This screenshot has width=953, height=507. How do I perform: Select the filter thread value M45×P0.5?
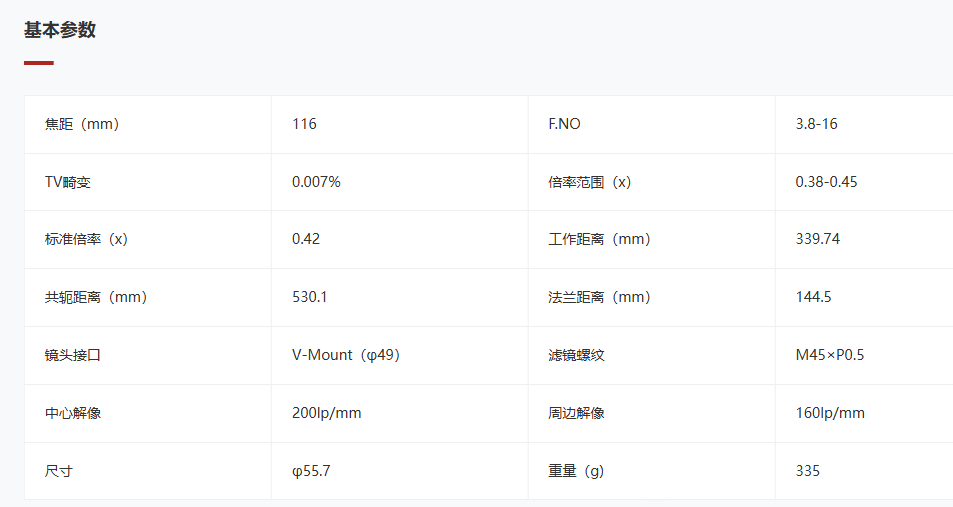click(x=830, y=355)
